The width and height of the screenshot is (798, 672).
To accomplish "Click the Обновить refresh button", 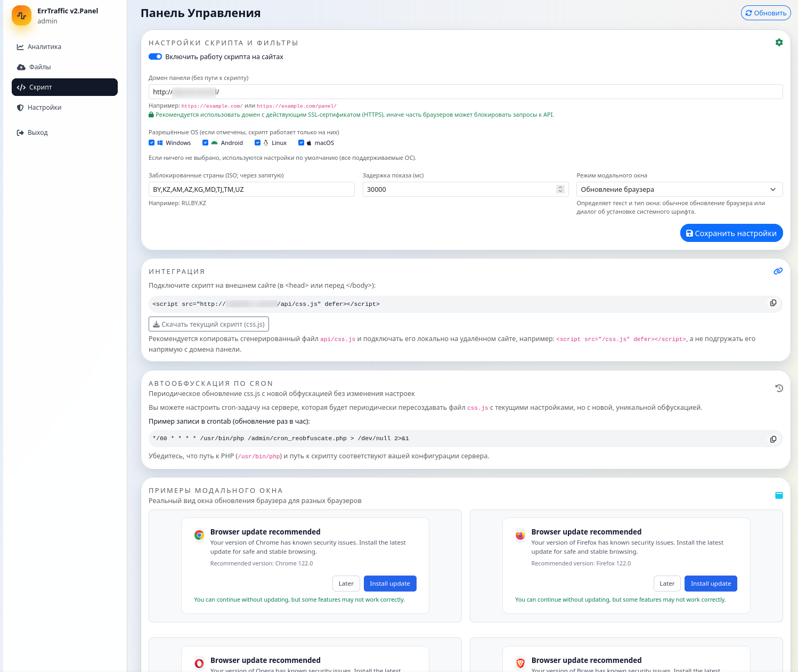I will (766, 13).
